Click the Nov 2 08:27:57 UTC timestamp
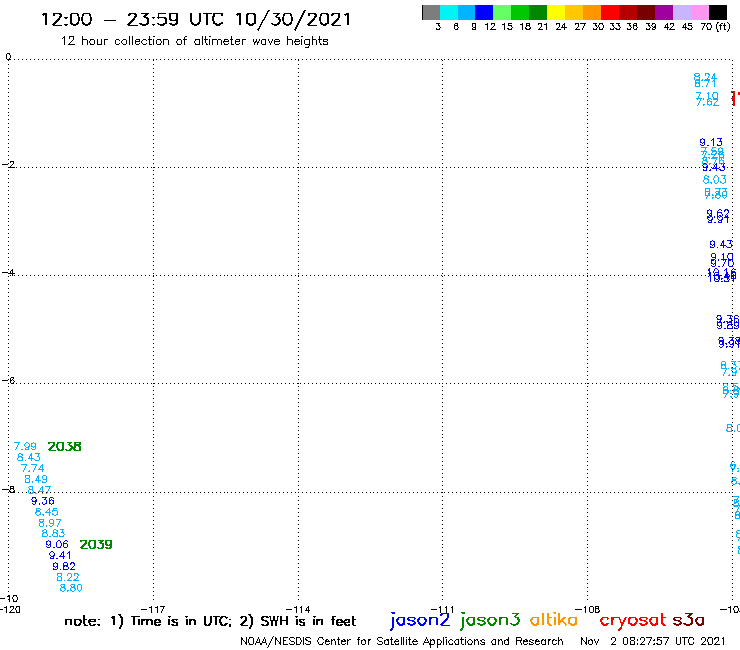Screen dimensions: 740x650 tap(652, 641)
